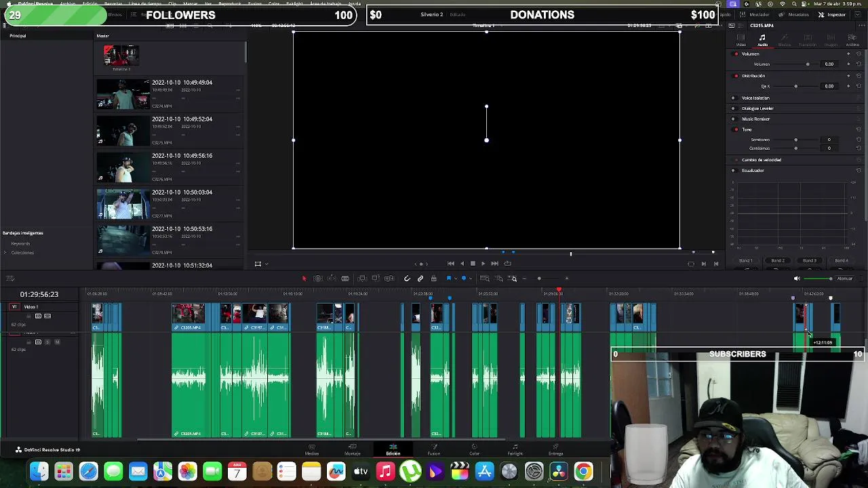Open the Archivo tab in Inspector
Viewport: 868px width, 488px height.
point(852,41)
